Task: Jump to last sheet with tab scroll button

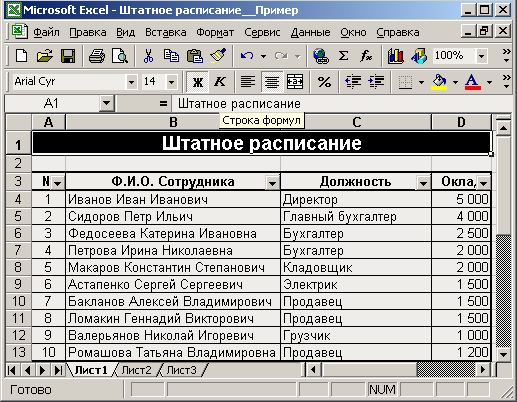Action: (x=59, y=370)
